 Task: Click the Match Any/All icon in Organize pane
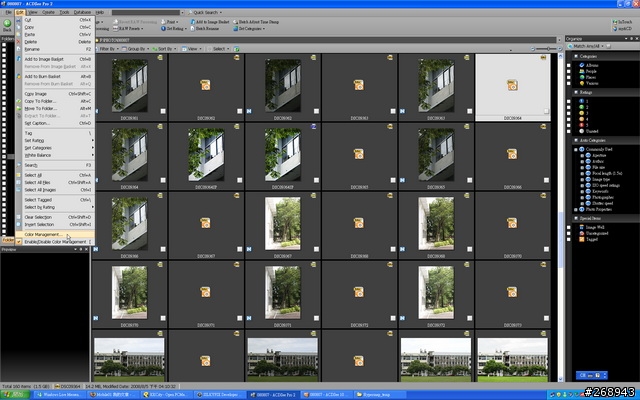(x=571, y=46)
